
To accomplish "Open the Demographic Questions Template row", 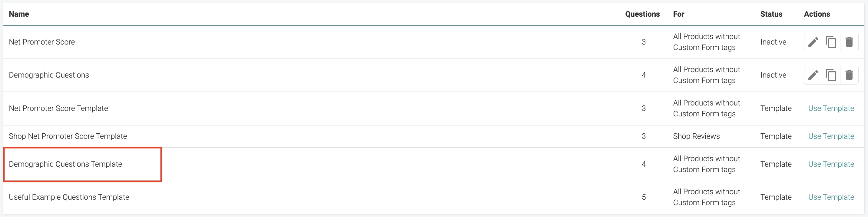I will [65, 164].
